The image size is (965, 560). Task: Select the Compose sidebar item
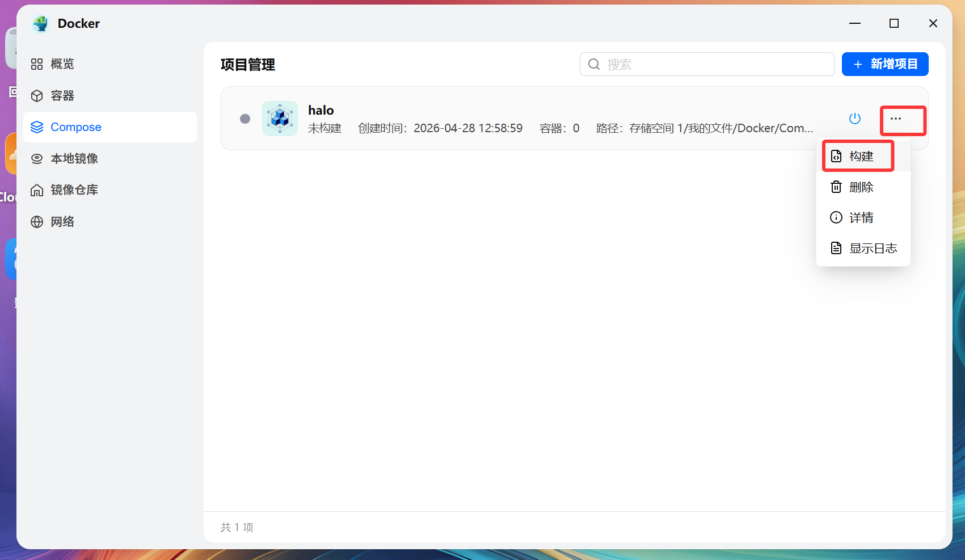pyautogui.click(x=75, y=127)
